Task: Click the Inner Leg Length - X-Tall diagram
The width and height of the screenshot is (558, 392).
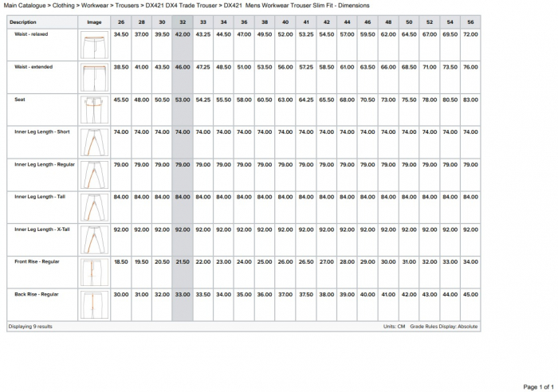Action: tap(94, 238)
